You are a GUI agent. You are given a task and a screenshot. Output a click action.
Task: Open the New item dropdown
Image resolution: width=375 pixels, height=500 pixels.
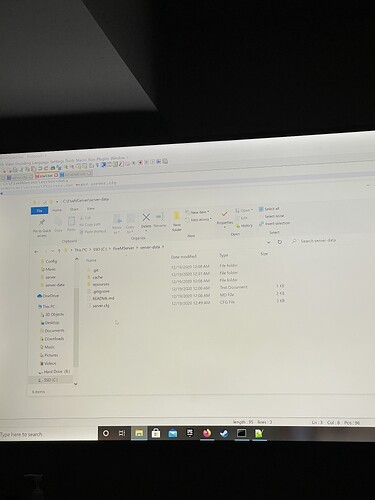click(x=197, y=212)
